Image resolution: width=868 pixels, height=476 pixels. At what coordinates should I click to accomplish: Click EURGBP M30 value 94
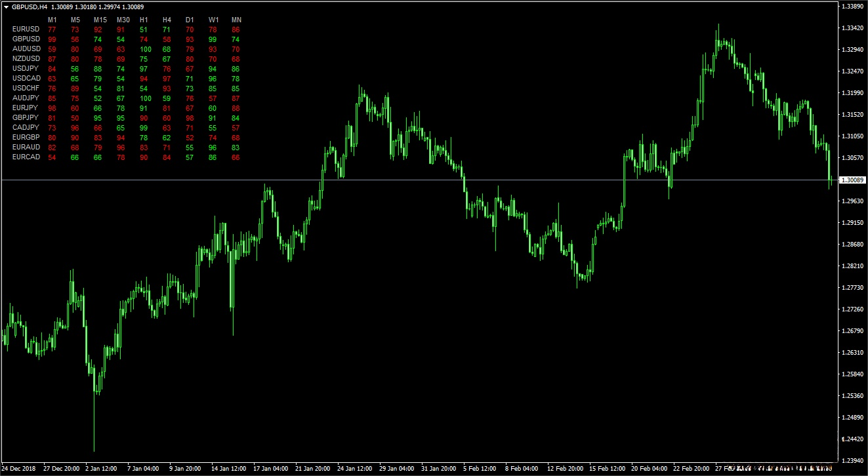pos(121,137)
